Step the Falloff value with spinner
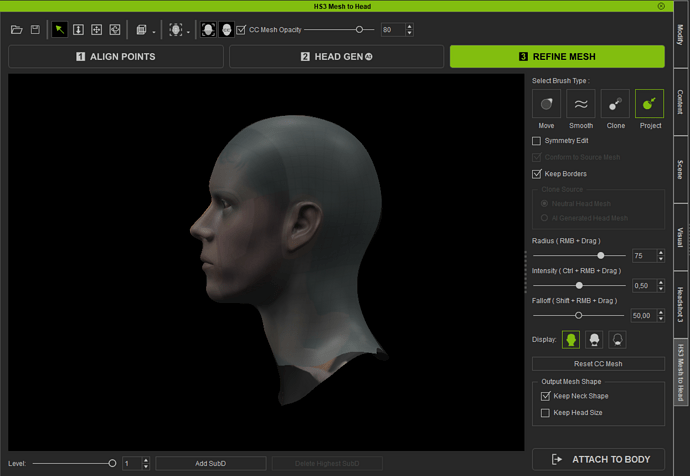Viewport: 690px width, 476px height. 661,315
